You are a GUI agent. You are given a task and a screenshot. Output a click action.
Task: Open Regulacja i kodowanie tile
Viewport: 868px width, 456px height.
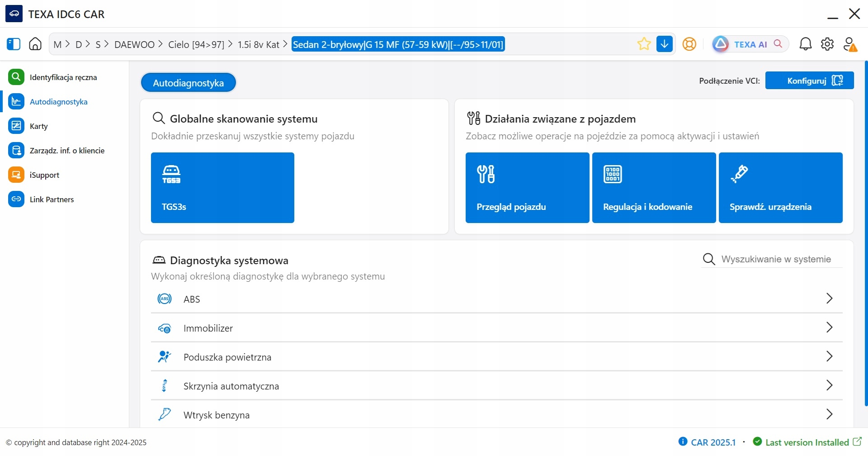click(654, 188)
